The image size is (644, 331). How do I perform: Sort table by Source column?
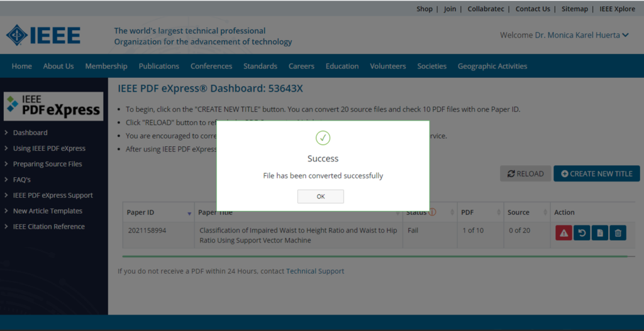click(527, 212)
